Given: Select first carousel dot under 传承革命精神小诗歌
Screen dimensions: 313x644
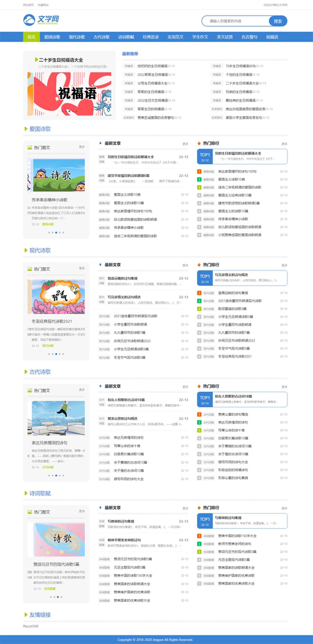Looking at the screenshot, I should [x=49, y=232].
